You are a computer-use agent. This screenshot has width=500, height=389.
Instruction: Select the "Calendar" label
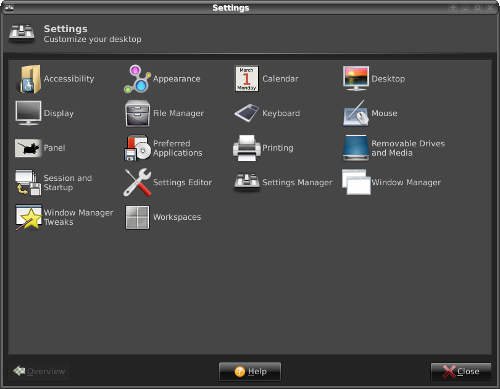click(x=280, y=79)
